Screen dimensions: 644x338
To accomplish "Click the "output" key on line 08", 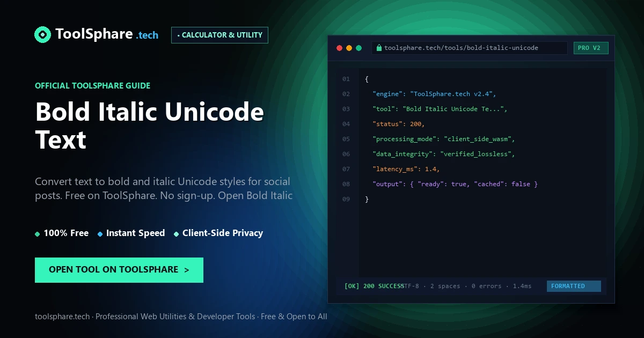I will coord(386,184).
